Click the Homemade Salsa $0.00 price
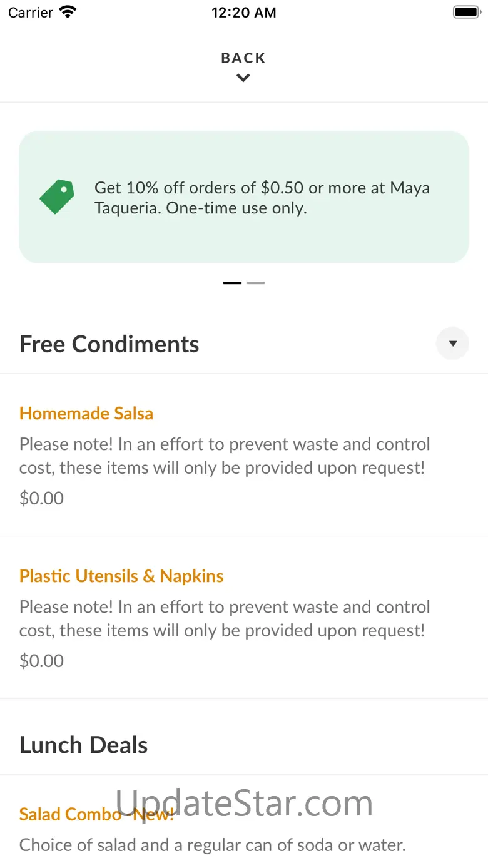The image size is (488, 868). (x=41, y=498)
